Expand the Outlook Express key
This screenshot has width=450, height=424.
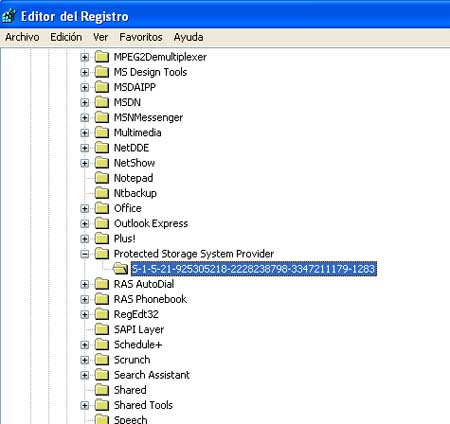[x=85, y=224]
